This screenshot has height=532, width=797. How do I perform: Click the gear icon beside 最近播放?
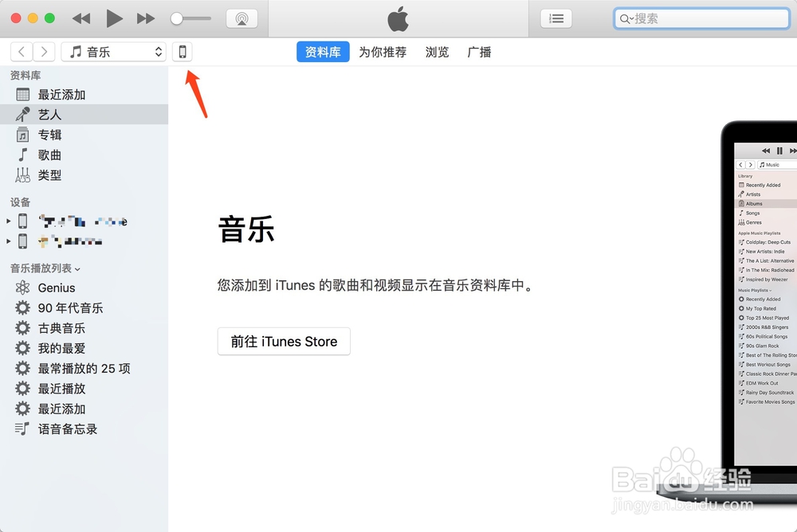coord(22,388)
